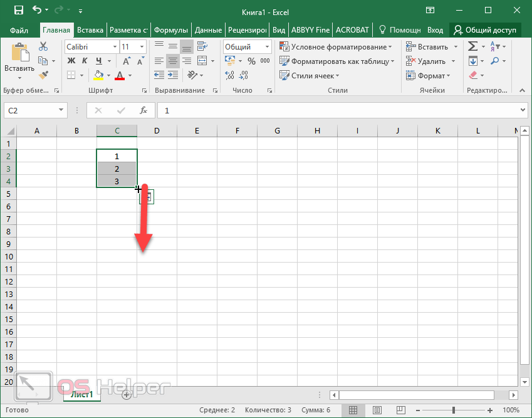Click the wrap text icon
This screenshot has height=418, width=532.
[x=202, y=46]
